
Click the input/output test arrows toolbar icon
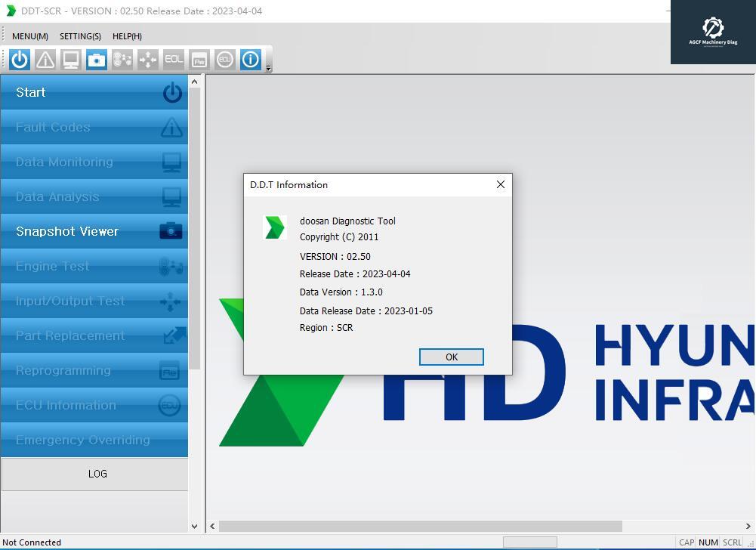coord(148,59)
